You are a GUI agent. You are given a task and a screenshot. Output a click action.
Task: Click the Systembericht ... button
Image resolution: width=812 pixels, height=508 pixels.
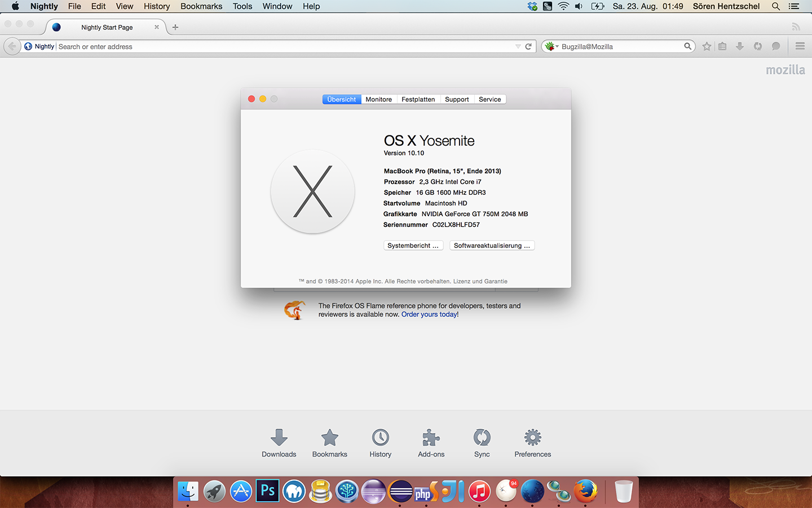tap(413, 246)
